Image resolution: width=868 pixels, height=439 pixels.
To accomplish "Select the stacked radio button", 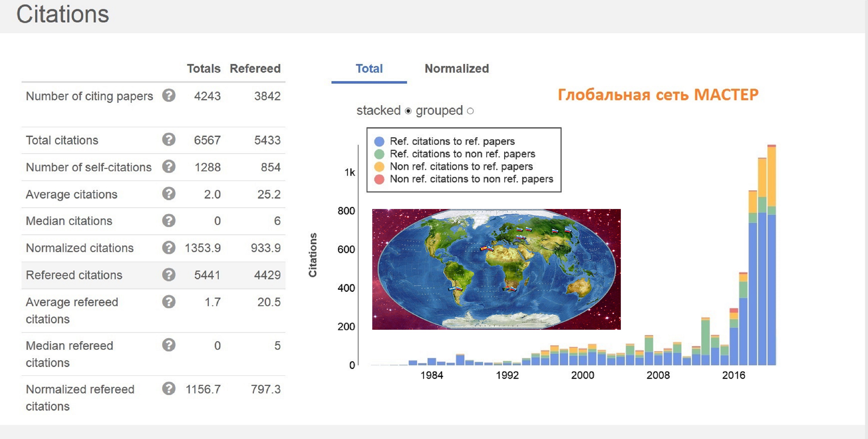I will click(x=408, y=111).
